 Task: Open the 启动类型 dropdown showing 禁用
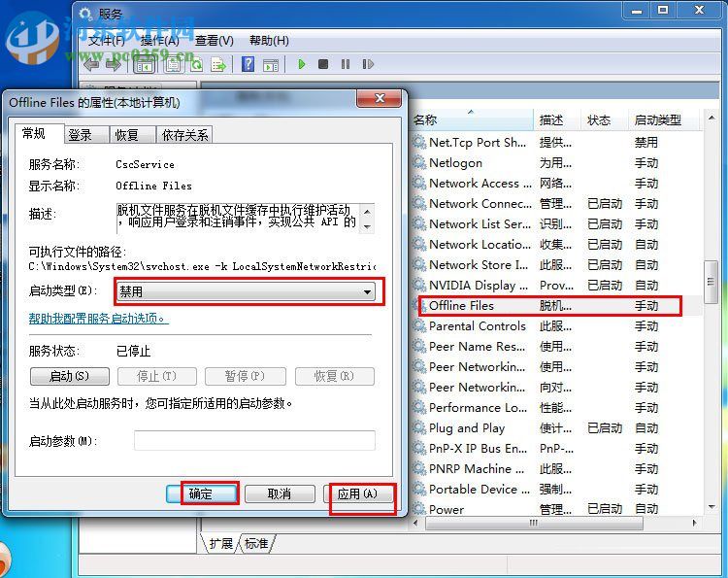[246, 291]
